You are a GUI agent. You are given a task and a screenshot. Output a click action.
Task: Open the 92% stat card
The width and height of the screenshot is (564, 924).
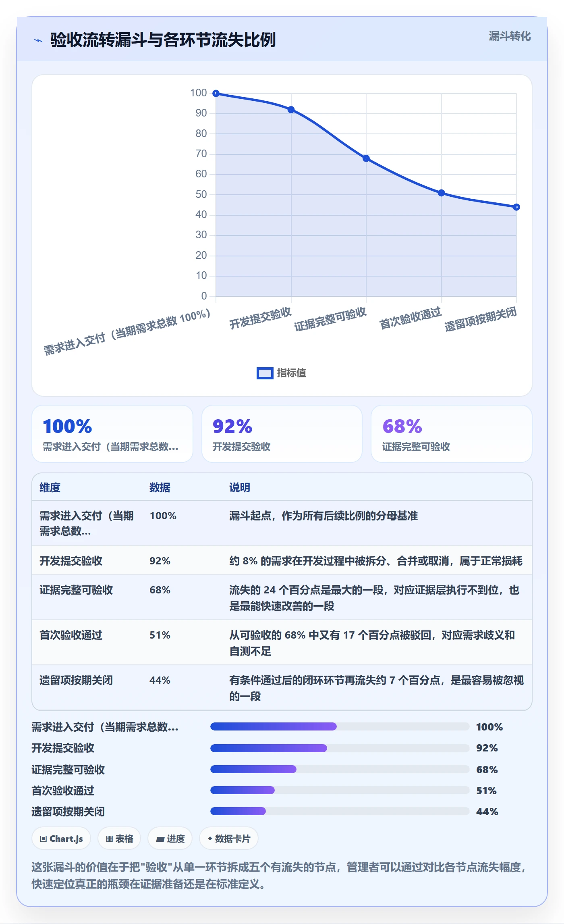click(282, 434)
